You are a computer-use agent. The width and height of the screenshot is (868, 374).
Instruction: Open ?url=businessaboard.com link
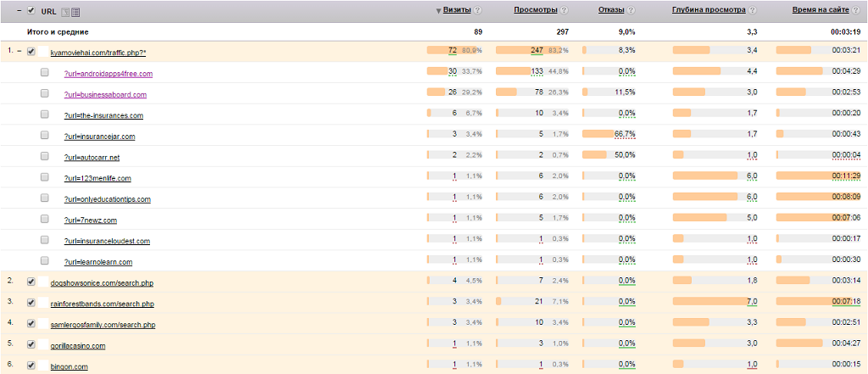click(x=105, y=95)
